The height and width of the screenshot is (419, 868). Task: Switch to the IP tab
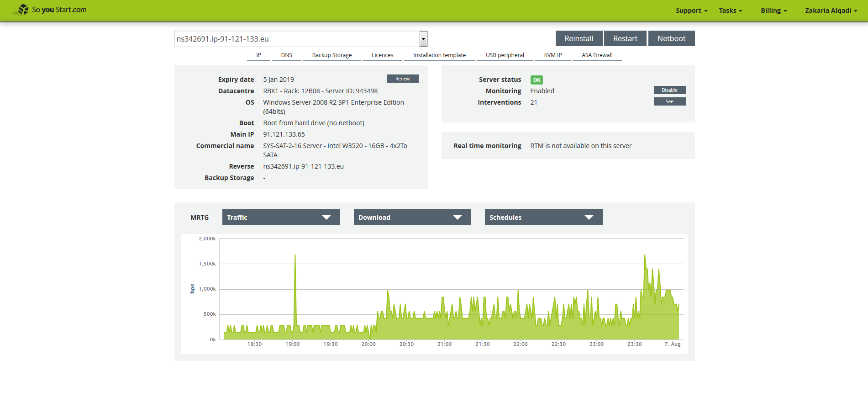coord(258,55)
